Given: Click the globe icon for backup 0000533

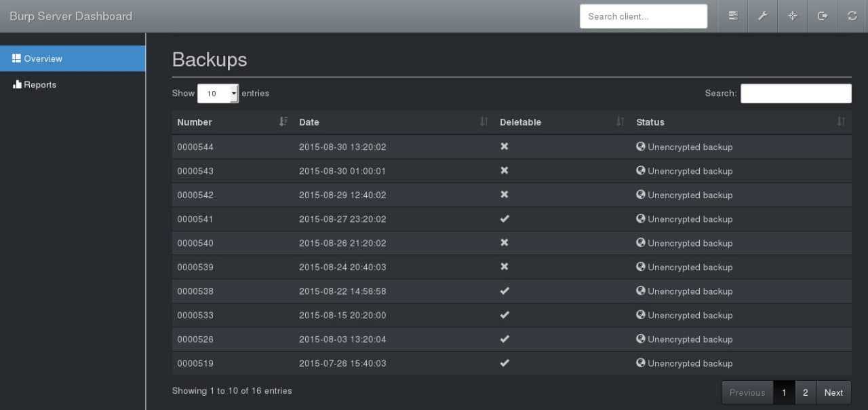Looking at the screenshot, I should click(641, 315).
